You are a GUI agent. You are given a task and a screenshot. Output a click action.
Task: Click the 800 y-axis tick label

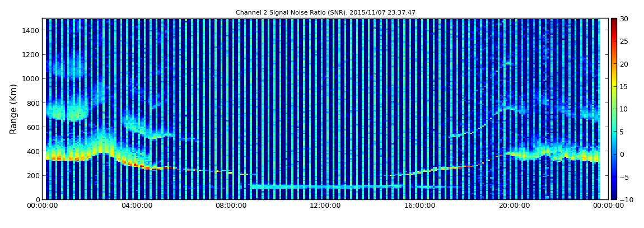(32, 103)
